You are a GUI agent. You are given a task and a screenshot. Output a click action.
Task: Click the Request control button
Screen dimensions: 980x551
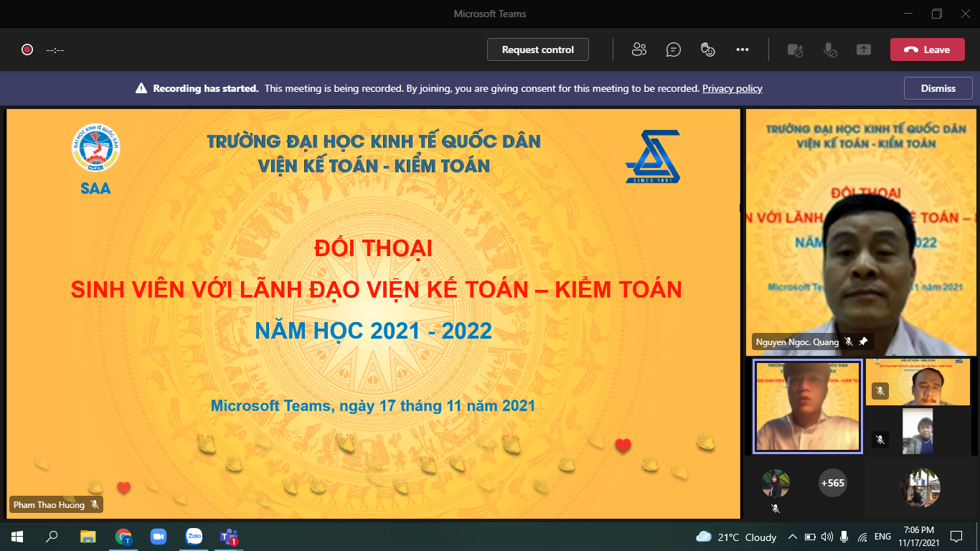point(538,50)
